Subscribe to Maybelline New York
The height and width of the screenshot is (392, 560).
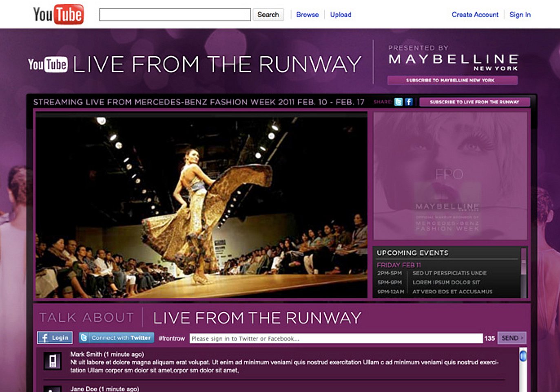(x=452, y=80)
